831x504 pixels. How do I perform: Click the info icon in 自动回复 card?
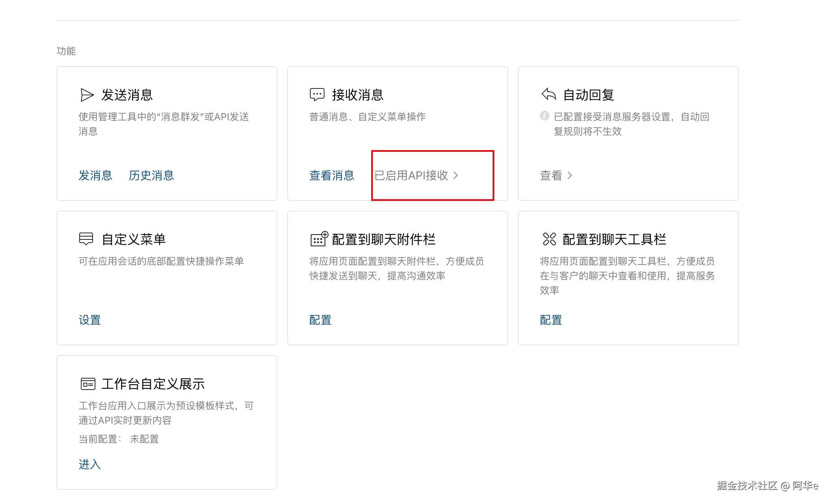544,116
